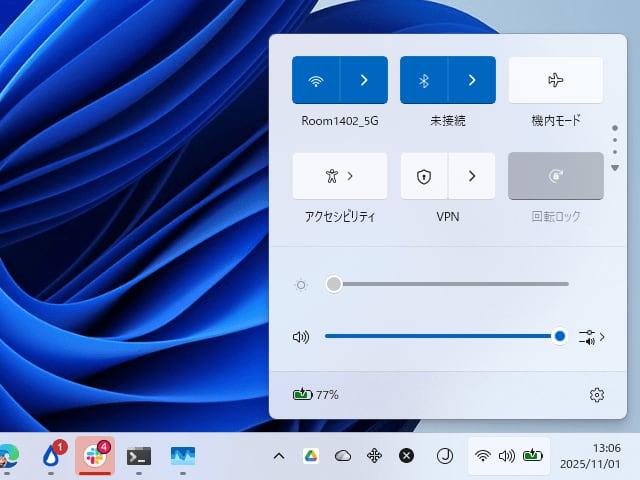Open sound output selector beside volume slider
The image size is (640, 480).
[592, 337]
